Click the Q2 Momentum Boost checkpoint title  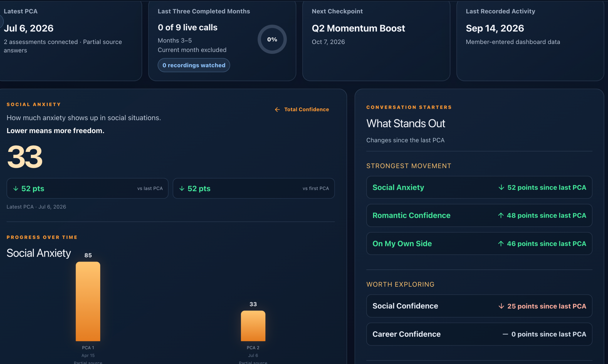tap(358, 28)
